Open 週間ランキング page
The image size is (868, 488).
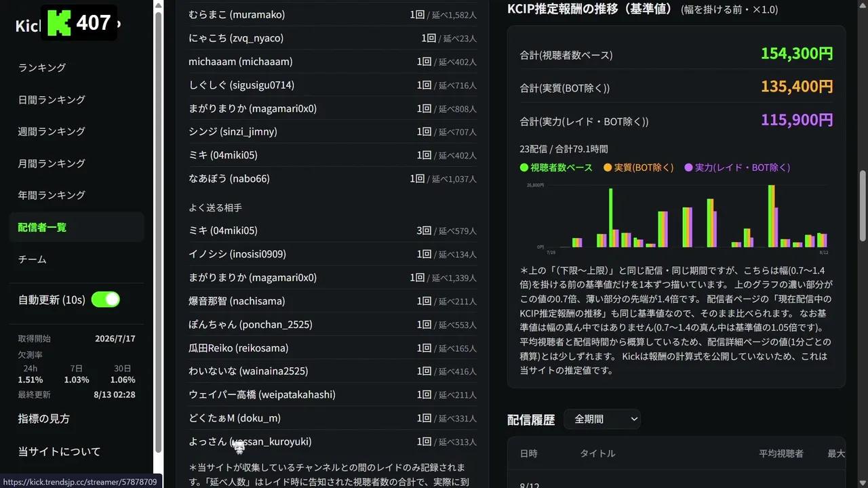52,131
